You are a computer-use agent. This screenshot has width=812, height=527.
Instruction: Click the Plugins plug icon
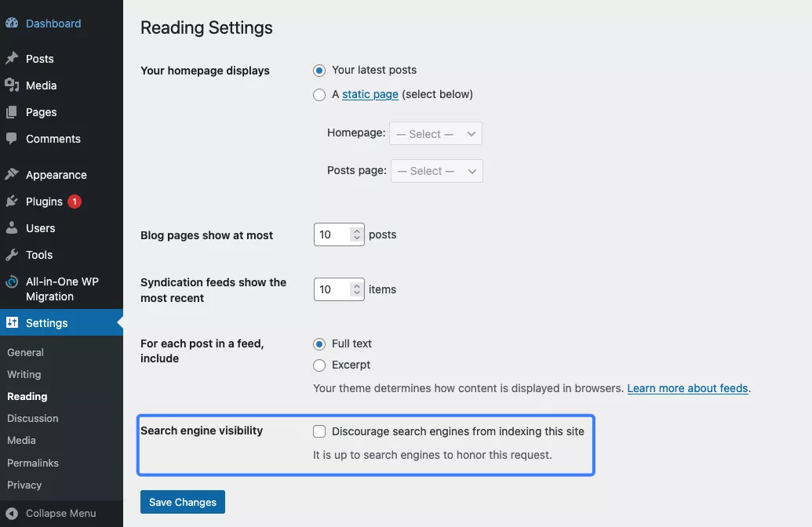pyautogui.click(x=12, y=202)
